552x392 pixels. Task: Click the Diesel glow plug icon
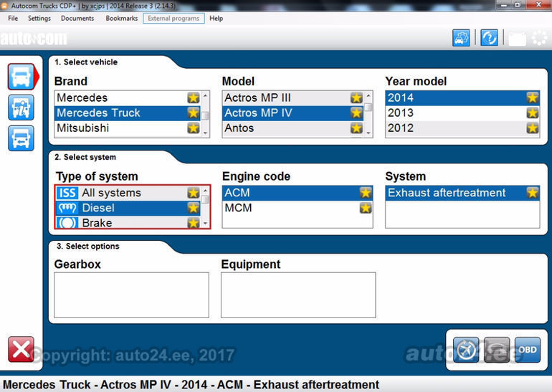67,208
